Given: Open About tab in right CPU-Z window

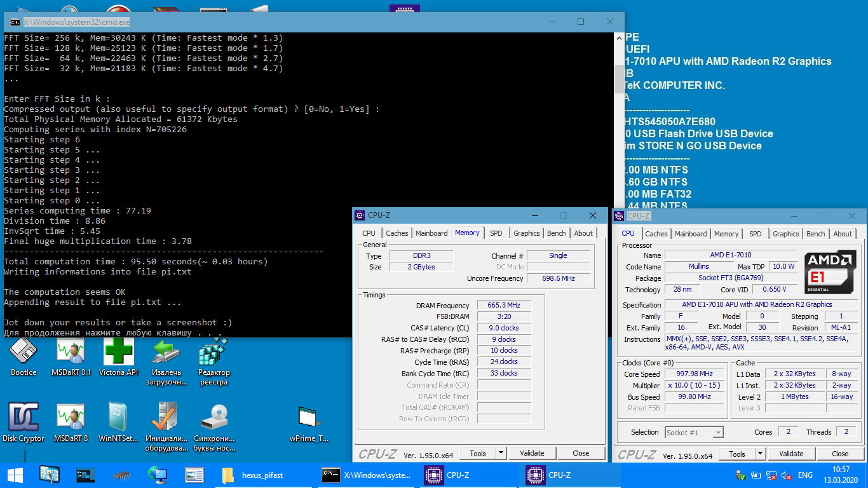Looking at the screenshot, I should coord(843,234).
